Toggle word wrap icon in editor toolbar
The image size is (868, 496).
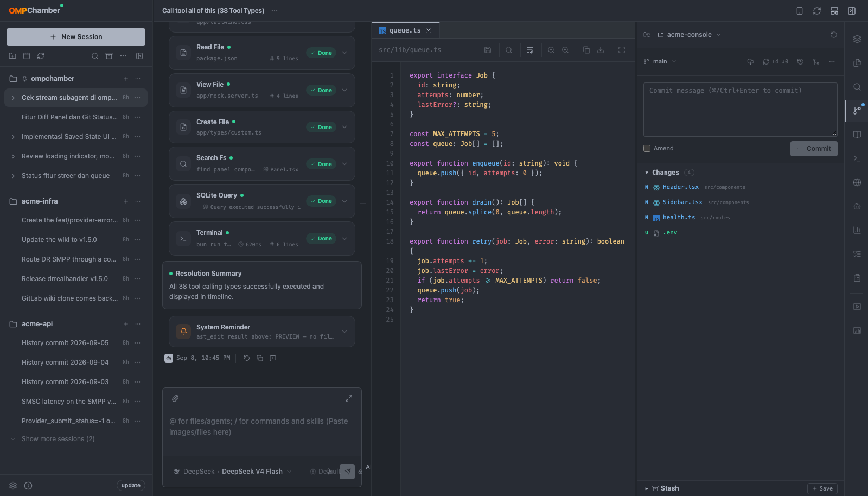click(530, 50)
